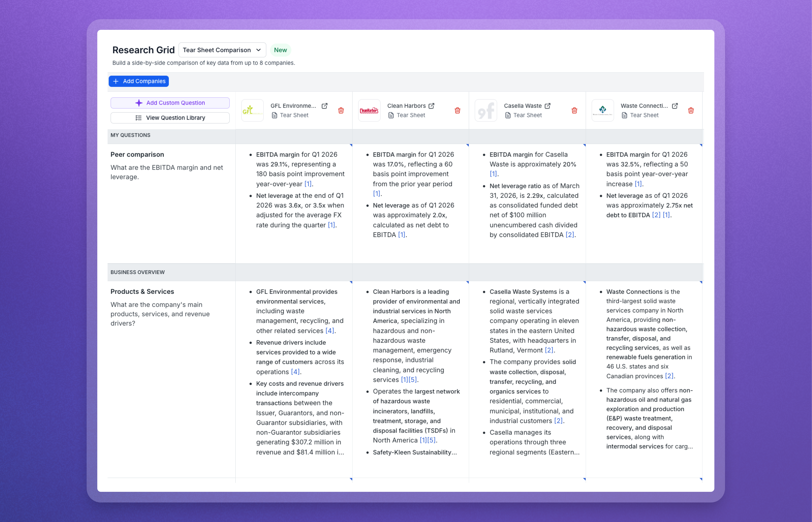This screenshot has width=812, height=522.
Task: Remove Casella Waste using trash icon
Action: pos(574,110)
